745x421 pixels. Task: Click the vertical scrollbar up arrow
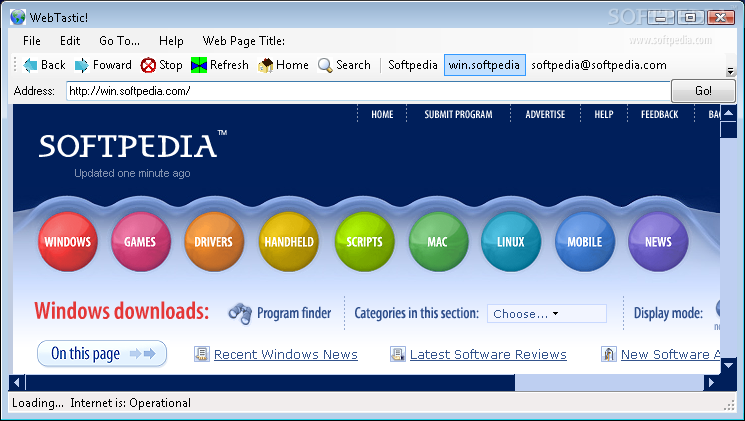pos(728,113)
